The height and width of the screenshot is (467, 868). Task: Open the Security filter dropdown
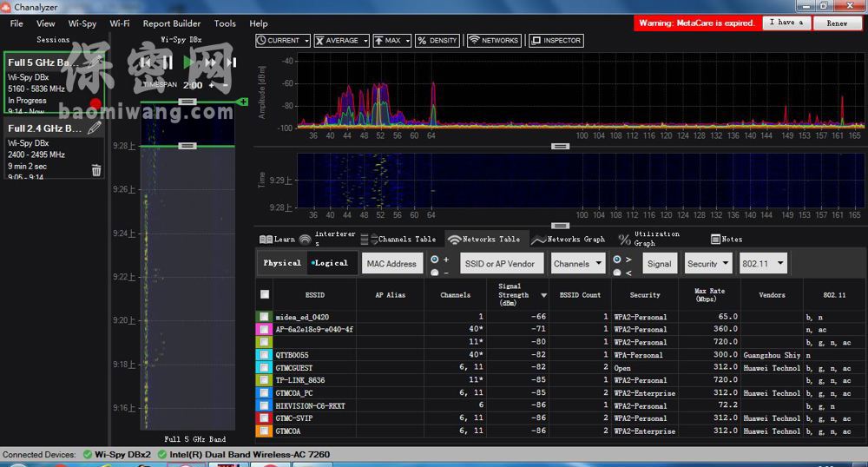pyautogui.click(x=708, y=264)
